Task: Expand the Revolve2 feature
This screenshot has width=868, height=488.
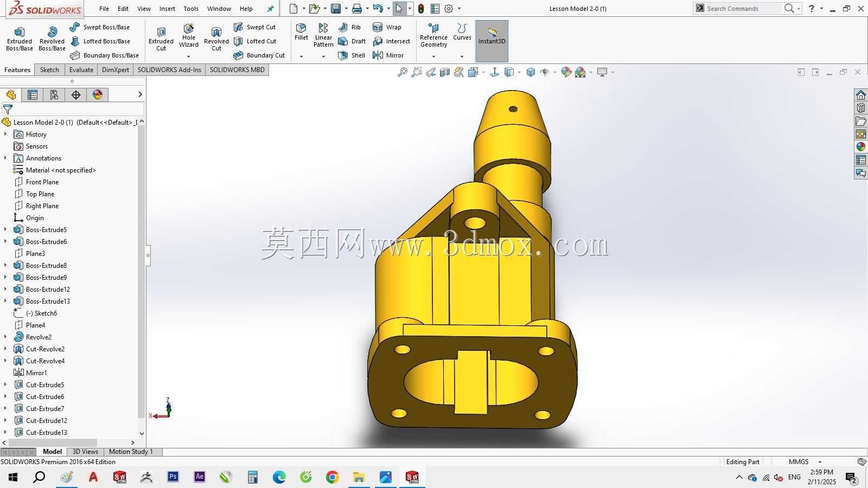Action: pos(5,337)
